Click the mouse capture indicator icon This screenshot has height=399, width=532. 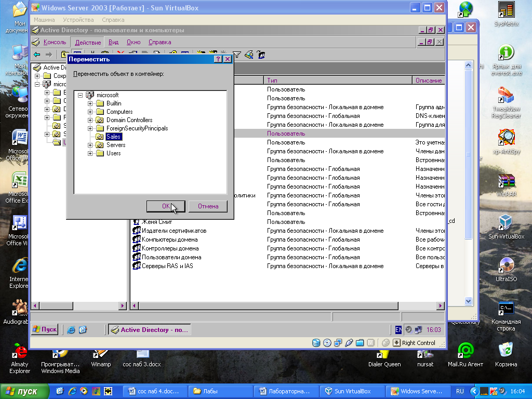point(386,343)
